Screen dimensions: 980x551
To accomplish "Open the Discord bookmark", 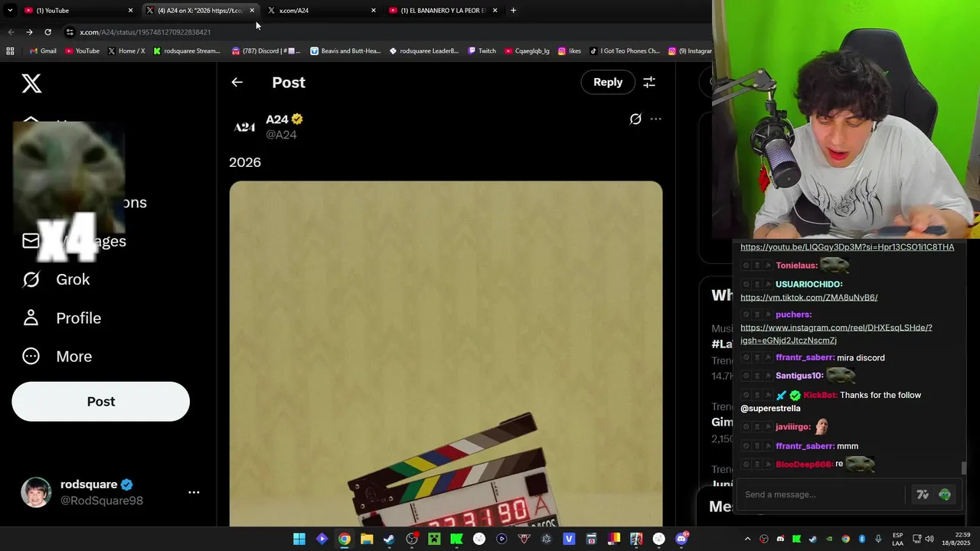I will 266,51.
